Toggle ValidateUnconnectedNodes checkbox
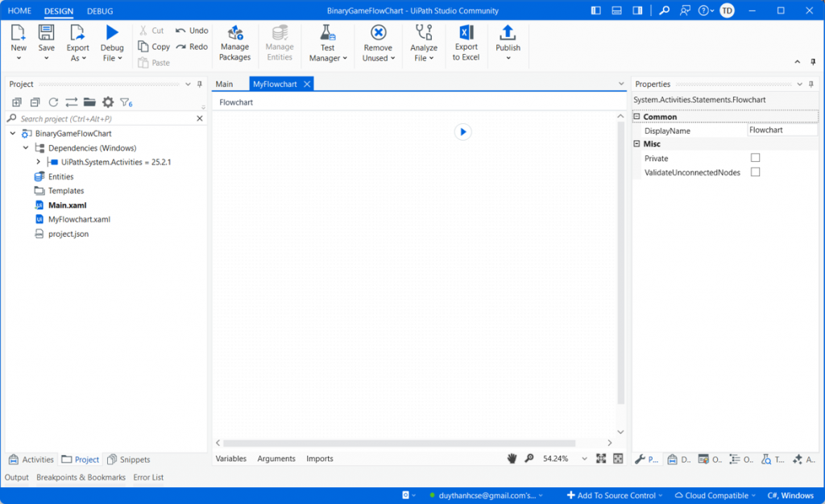 [x=756, y=171]
